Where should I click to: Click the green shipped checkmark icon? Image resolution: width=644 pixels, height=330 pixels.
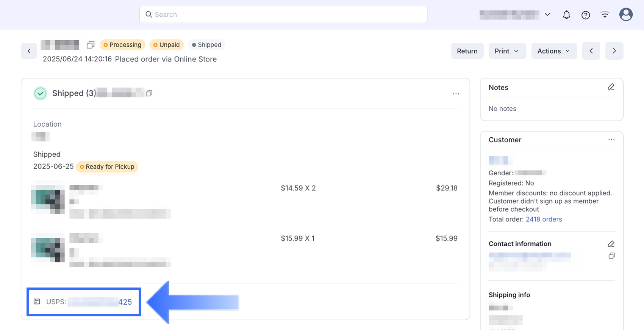tap(40, 93)
